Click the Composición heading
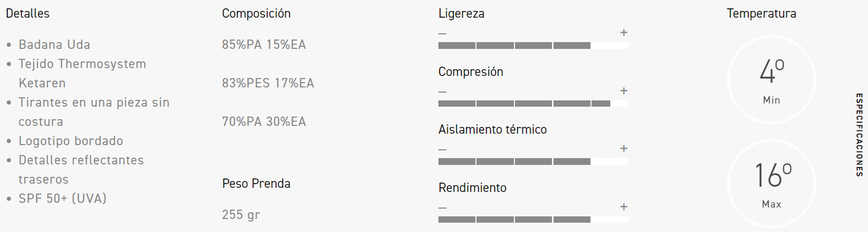The width and height of the screenshot is (868, 232). 256,14
